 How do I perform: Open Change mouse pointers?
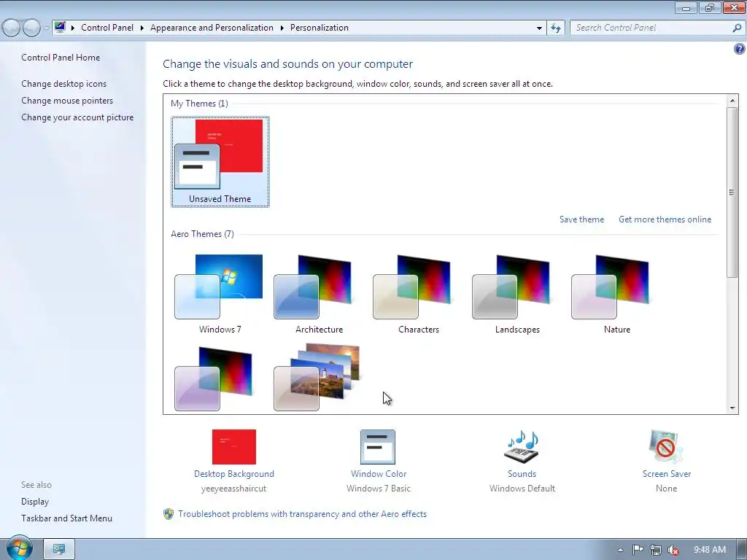67,101
